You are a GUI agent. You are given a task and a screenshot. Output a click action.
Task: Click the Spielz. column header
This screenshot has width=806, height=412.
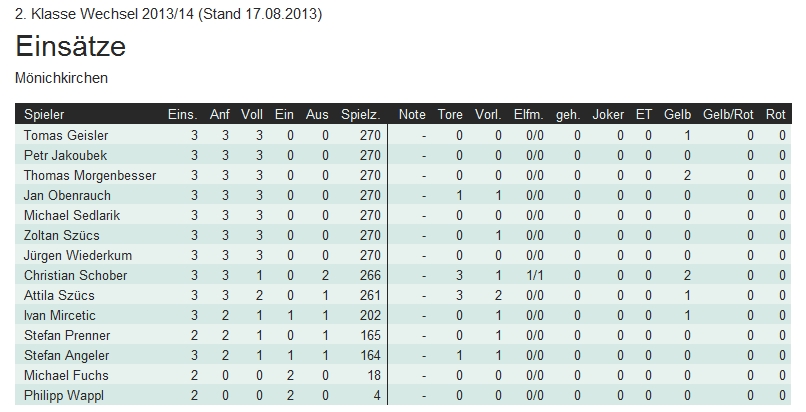[x=360, y=115]
